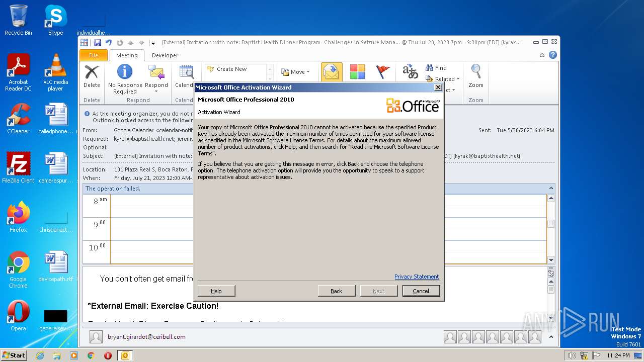Click the Back button in Activation Wizard

[x=337, y=291]
